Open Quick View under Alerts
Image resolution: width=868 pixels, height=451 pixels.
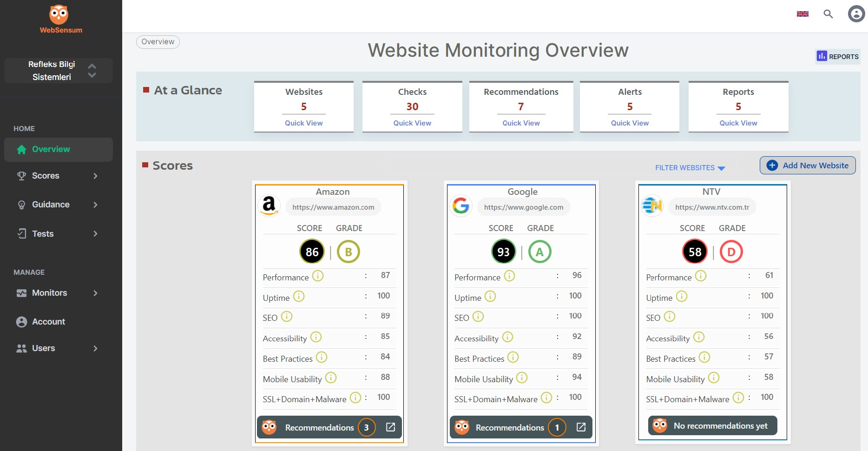tap(629, 123)
